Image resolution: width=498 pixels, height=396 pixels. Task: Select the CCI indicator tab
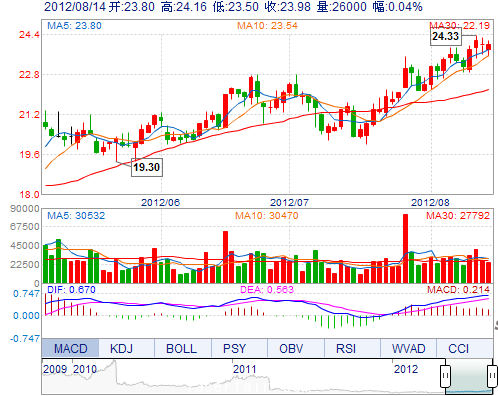point(459,349)
